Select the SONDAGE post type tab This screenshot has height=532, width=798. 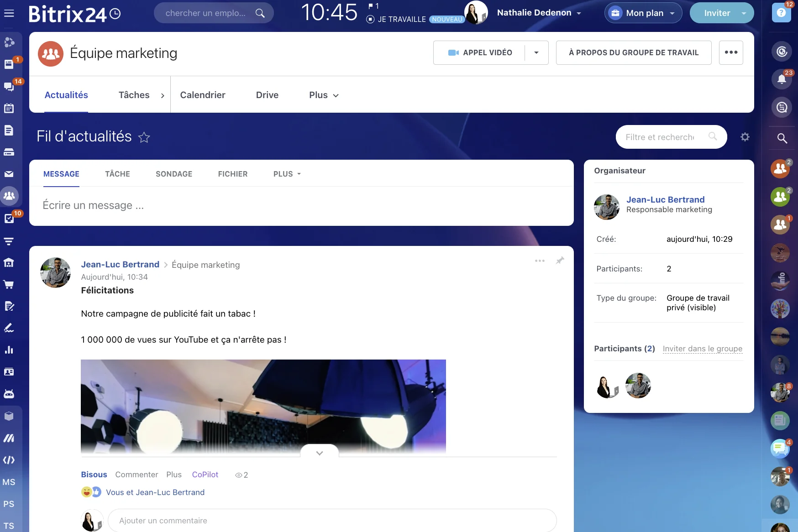coord(174,174)
